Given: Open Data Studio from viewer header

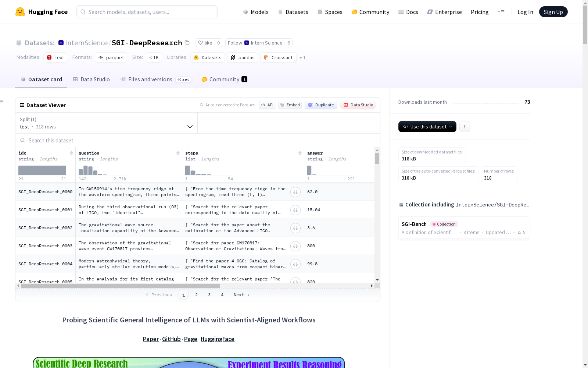Looking at the screenshot, I should (358, 105).
